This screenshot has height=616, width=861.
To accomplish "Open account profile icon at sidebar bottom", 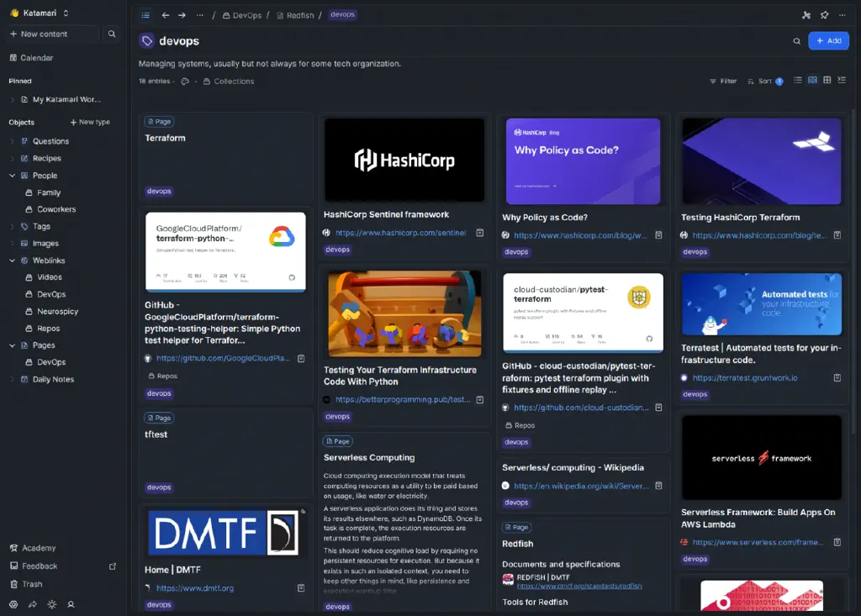I will coord(71,604).
